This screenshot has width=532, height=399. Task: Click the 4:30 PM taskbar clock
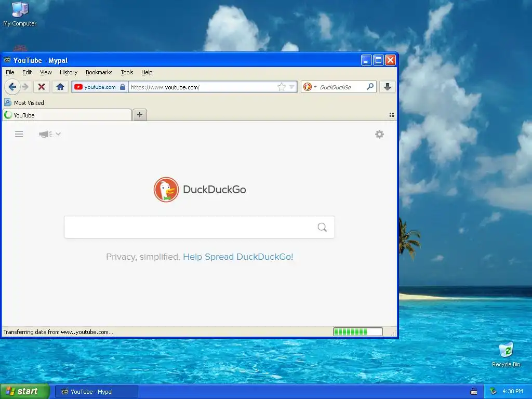513,391
